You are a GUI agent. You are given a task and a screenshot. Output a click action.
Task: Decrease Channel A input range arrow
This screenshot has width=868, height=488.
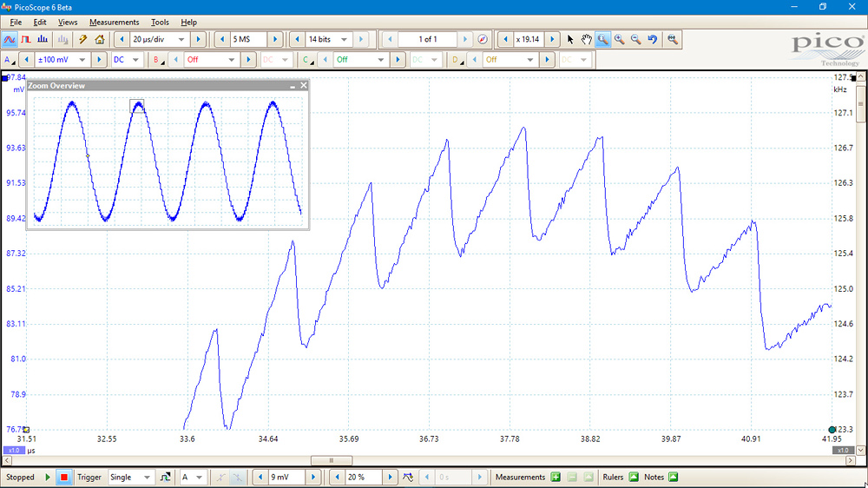click(x=27, y=60)
